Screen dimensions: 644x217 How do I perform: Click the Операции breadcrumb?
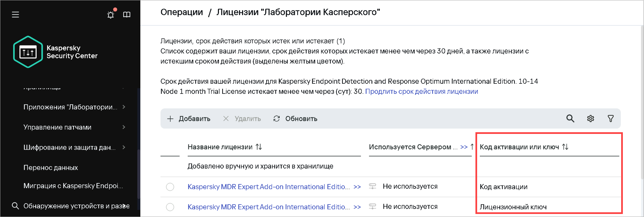[182, 12]
